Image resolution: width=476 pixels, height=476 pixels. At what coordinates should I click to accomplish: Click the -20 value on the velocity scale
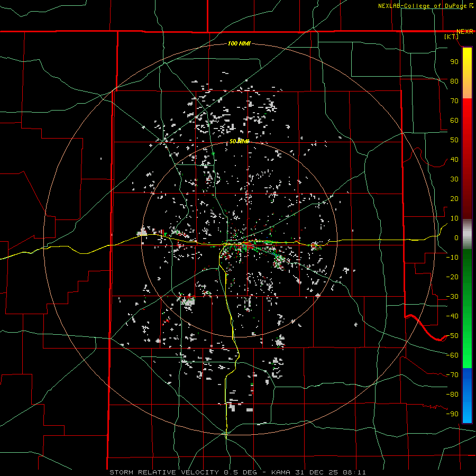452,277
